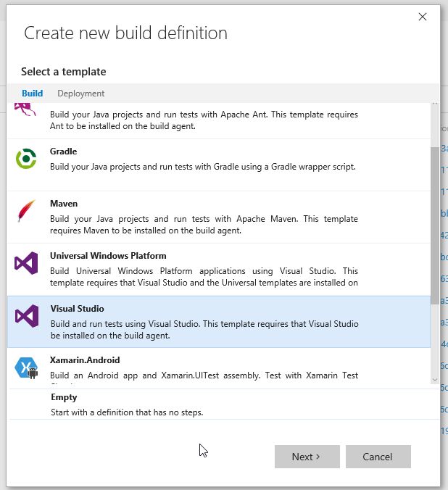Switch to the Build tab
448x490 pixels.
tap(32, 94)
